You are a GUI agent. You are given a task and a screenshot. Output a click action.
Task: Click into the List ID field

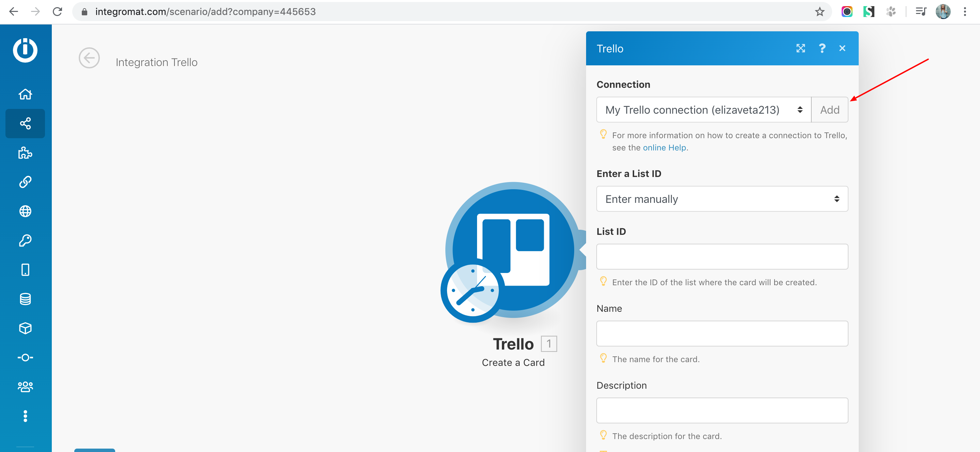pos(722,257)
